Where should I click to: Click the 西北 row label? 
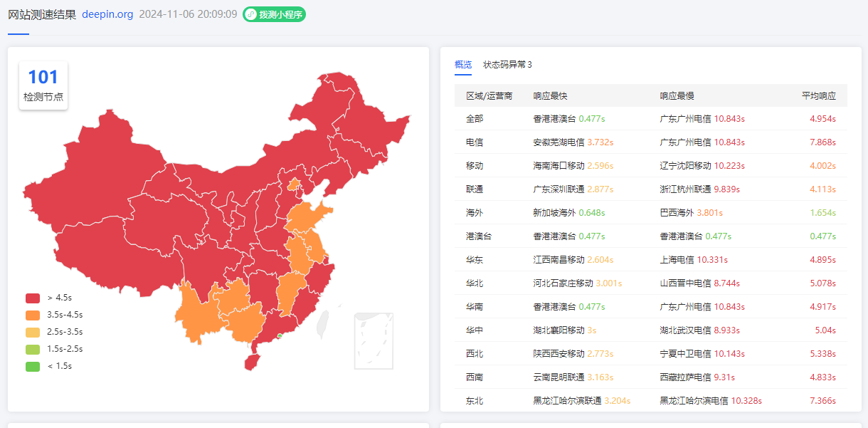click(x=475, y=354)
